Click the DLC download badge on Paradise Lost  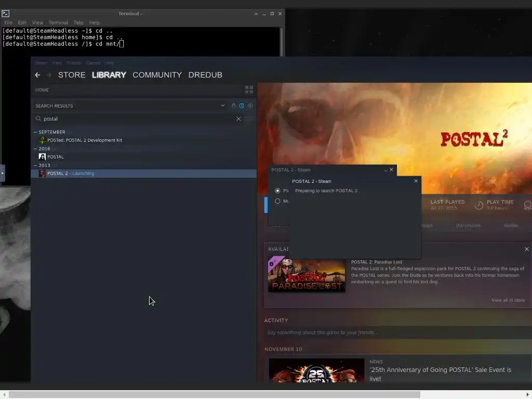pyautogui.click(x=272, y=263)
